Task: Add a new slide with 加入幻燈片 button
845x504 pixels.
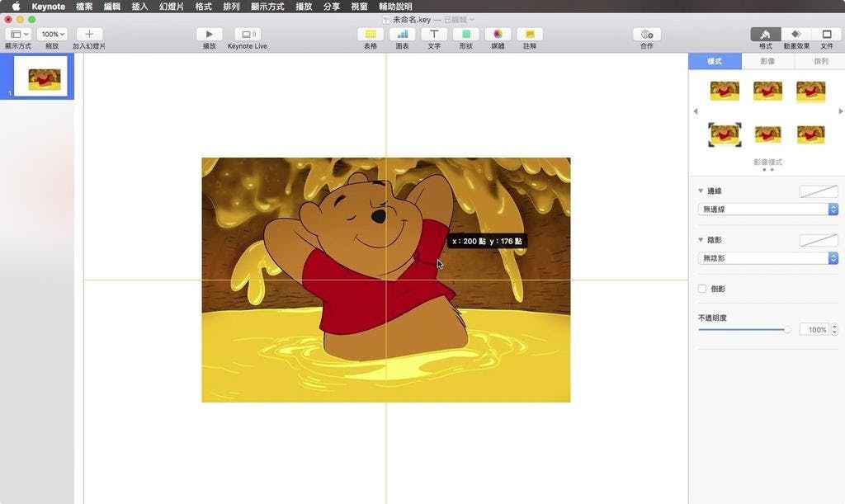Action: pos(89,34)
